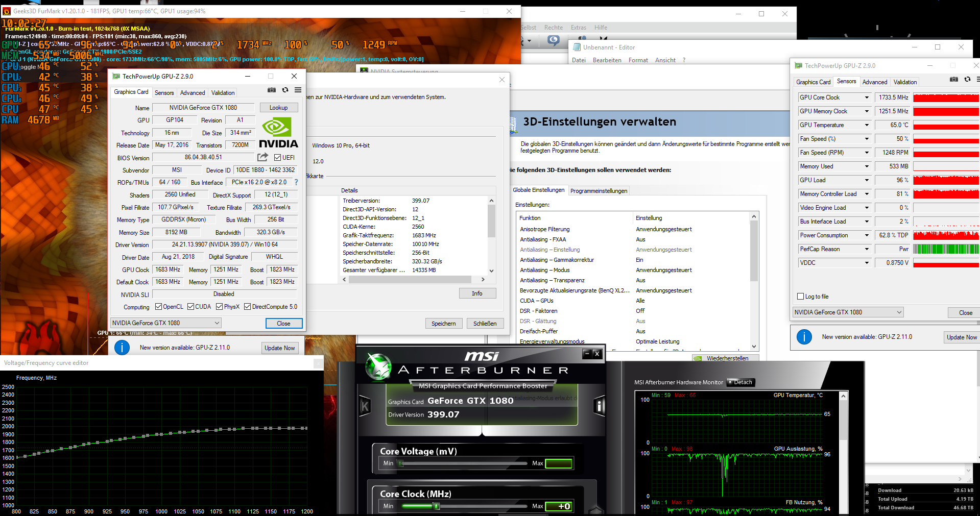Open GPU Temperature sensor dropdown

[867, 125]
